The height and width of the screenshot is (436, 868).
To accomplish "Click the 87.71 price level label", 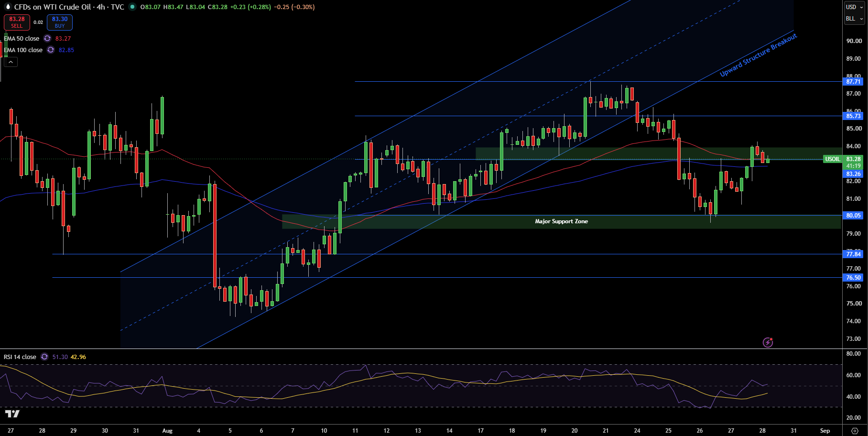I will 854,82.
